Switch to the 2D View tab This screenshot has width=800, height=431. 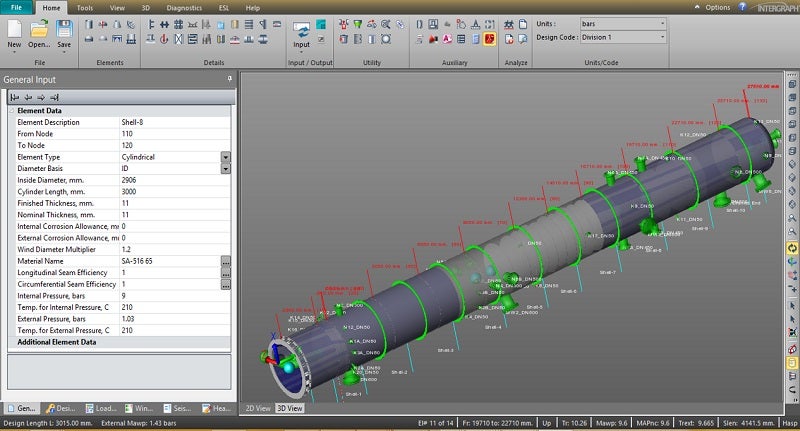pyautogui.click(x=257, y=408)
